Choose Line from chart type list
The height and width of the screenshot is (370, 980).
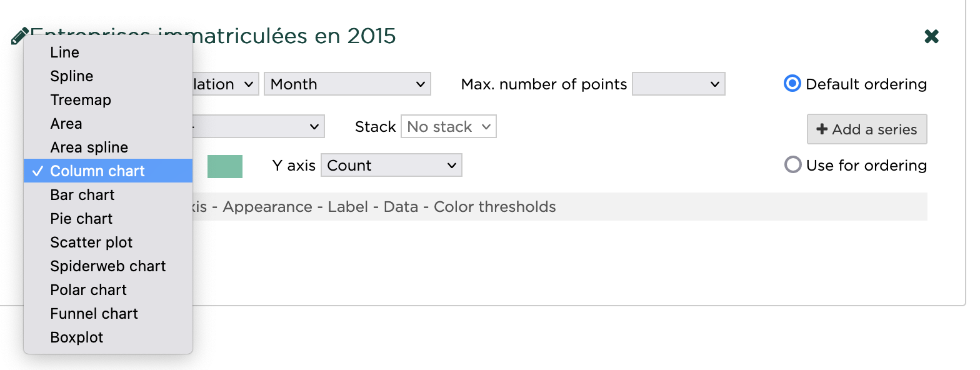coord(65,52)
